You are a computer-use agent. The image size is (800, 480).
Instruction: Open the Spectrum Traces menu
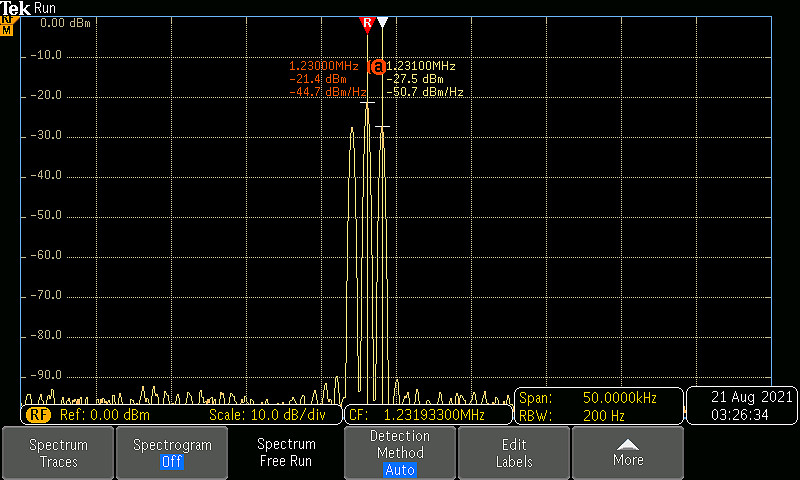[58, 453]
